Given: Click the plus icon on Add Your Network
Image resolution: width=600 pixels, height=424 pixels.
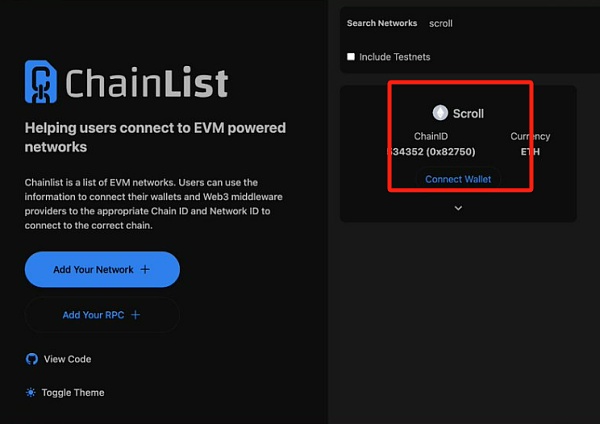Looking at the screenshot, I should point(145,270).
